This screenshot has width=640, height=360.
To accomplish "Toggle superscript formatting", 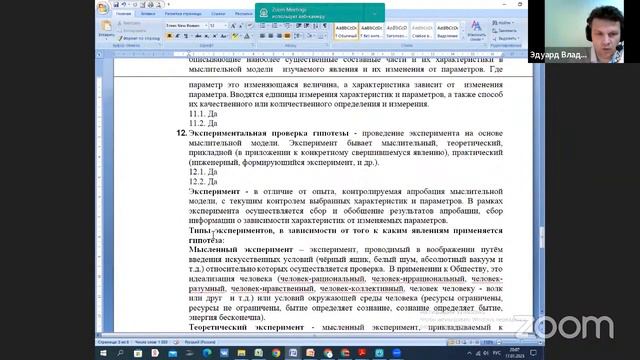I will click(x=215, y=36).
